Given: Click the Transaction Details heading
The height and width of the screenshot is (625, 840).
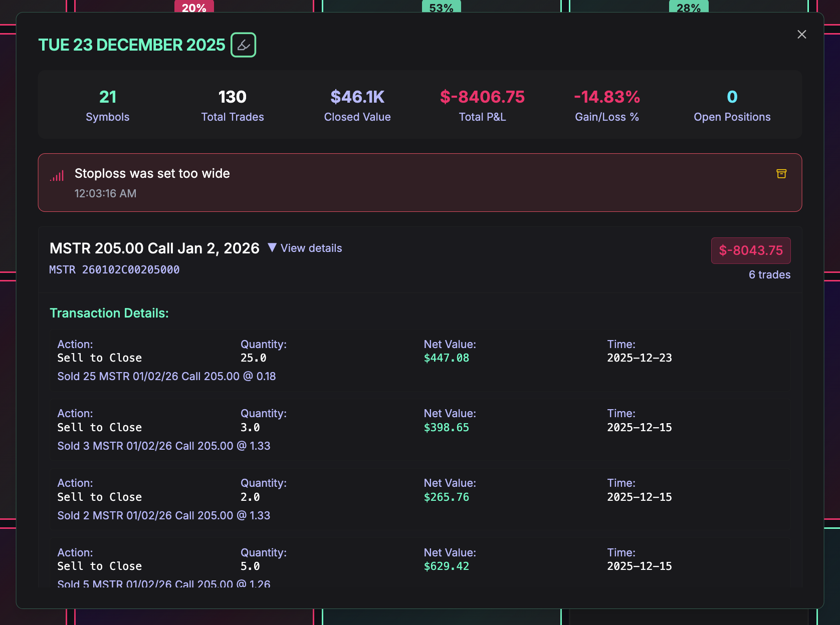Looking at the screenshot, I should click(109, 313).
